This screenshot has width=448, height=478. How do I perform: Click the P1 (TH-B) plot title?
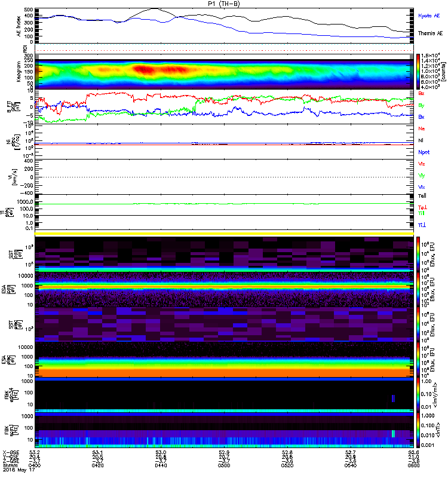click(x=224, y=4)
